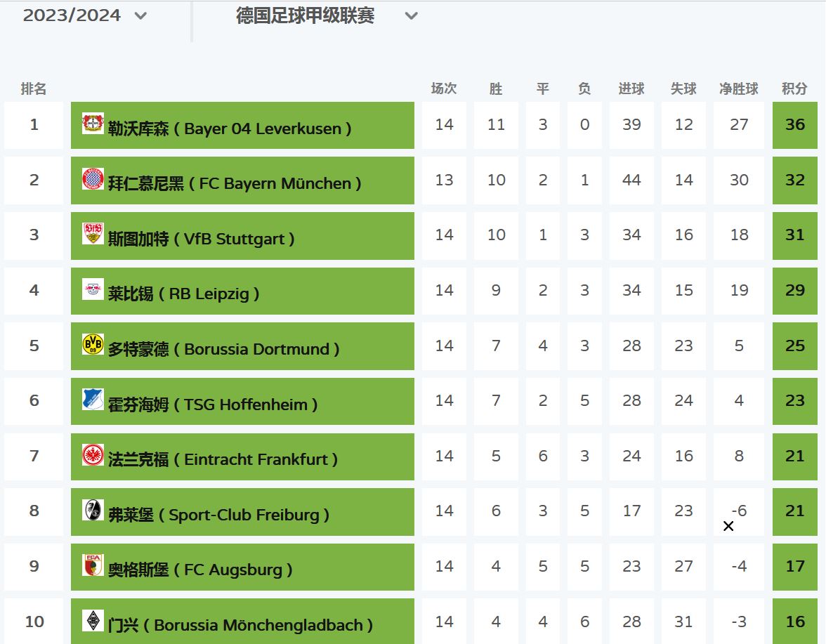Click the FC Bayern München club crest
The height and width of the screenshot is (644, 826).
pyautogui.click(x=93, y=179)
